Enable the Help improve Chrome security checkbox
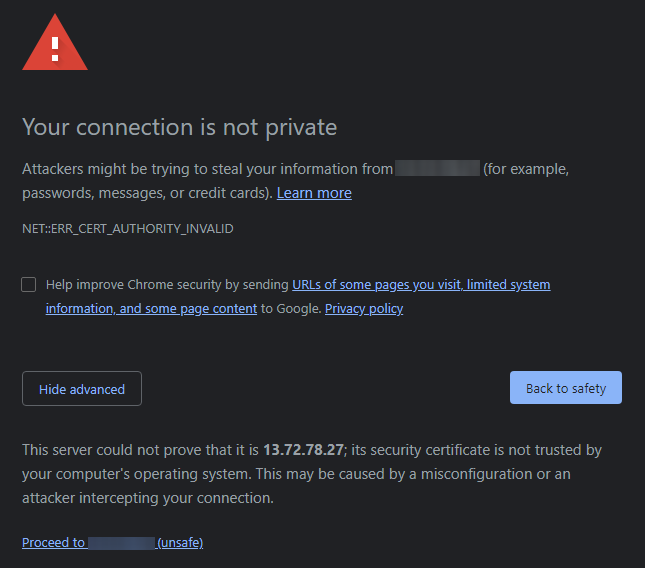Screen dimensions: 645x568 pyautogui.click(x=29, y=285)
